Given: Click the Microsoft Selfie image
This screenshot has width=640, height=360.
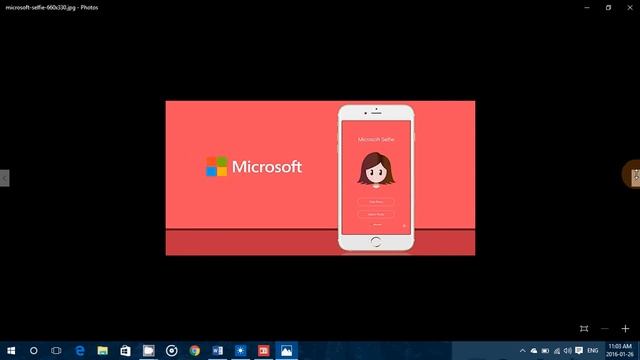Looking at the screenshot, I should pyautogui.click(x=320, y=178).
